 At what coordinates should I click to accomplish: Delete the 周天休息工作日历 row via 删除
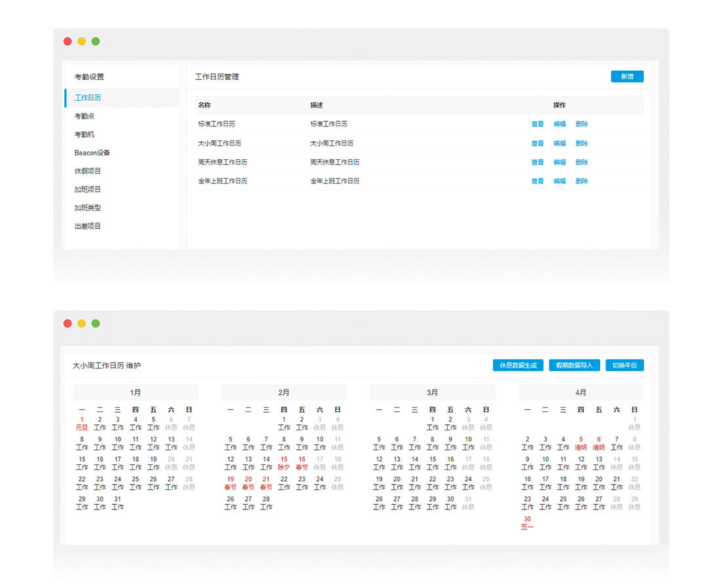click(x=582, y=162)
